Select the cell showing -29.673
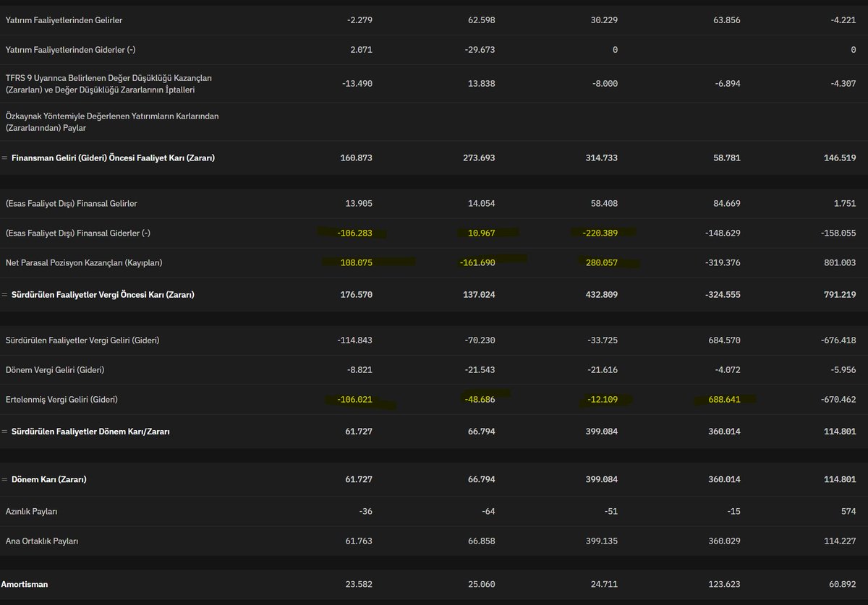Screen dimensions: 868x605 click(x=480, y=50)
